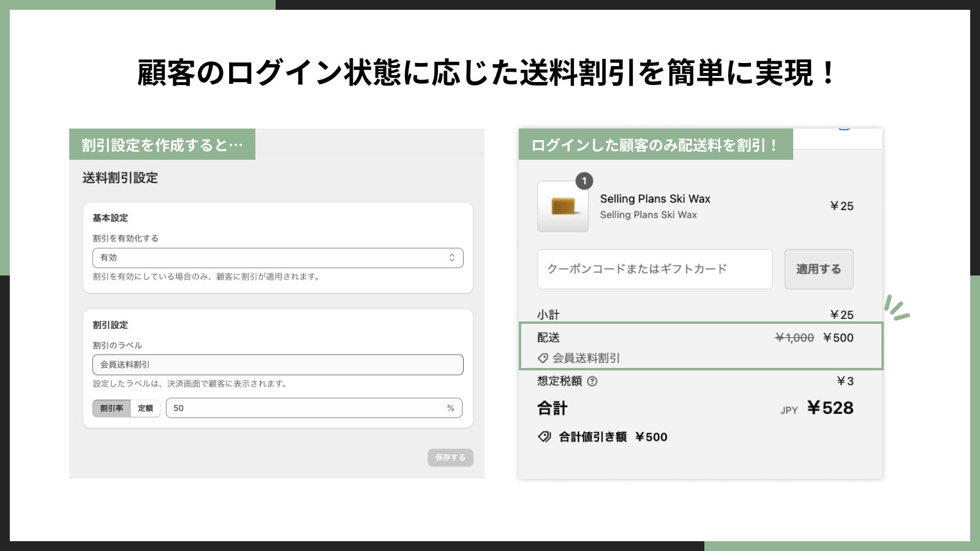This screenshot has width=980, height=551.
Task: Open the 割引を有効化する dropdown showing 有効
Action: click(277, 258)
